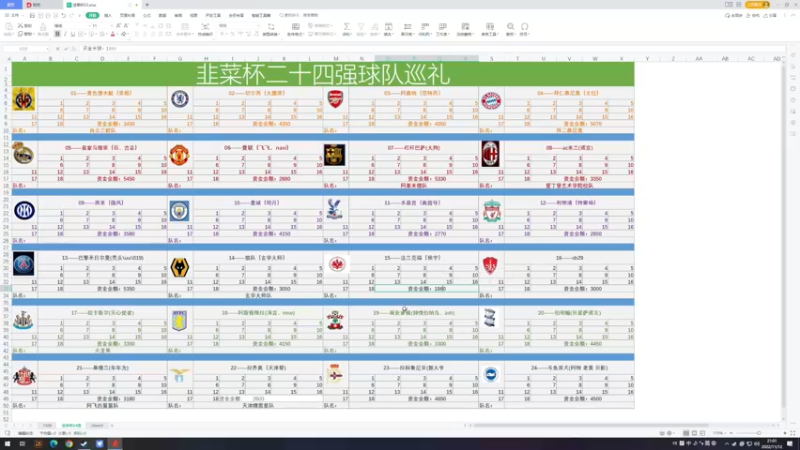Switch to the first worksheet tab
The width and height of the screenshot is (800, 450).
pyautogui.click(x=47, y=426)
